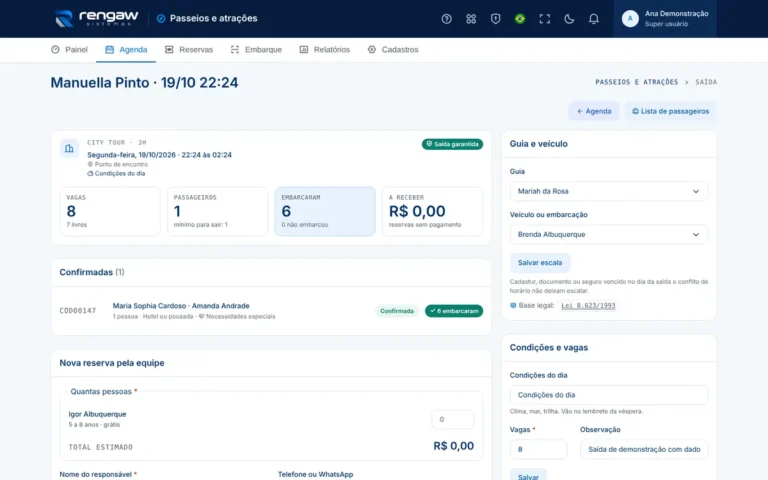
Task: Click the Saída breadcrumb
Action: tap(706, 82)
